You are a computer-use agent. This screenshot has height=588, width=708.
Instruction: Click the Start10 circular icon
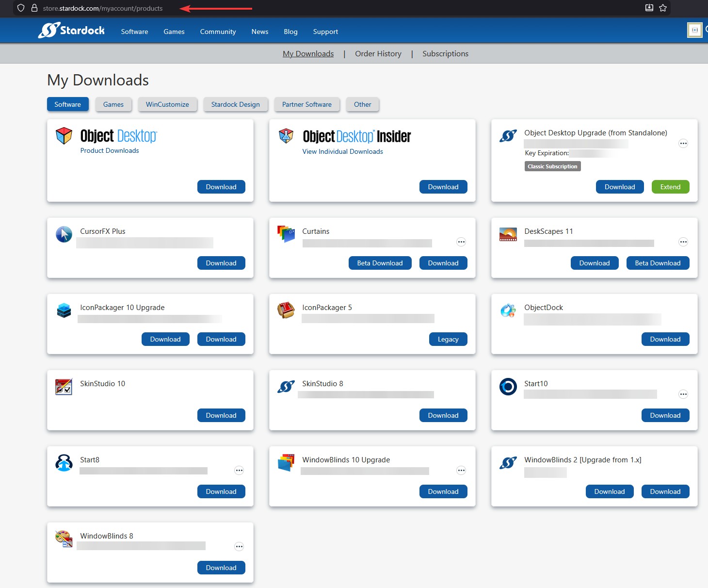(508, 387)
